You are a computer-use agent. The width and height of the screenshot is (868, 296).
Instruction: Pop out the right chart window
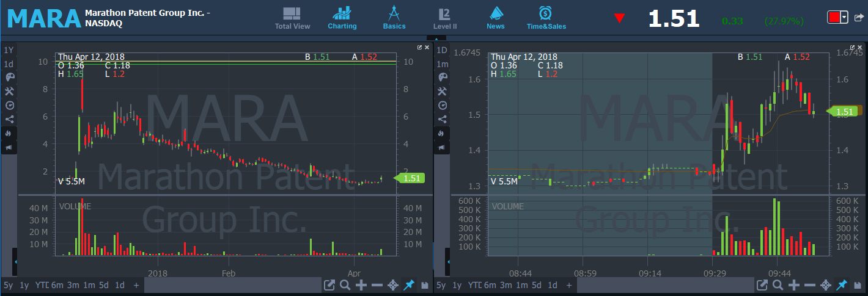coord(853,47)
